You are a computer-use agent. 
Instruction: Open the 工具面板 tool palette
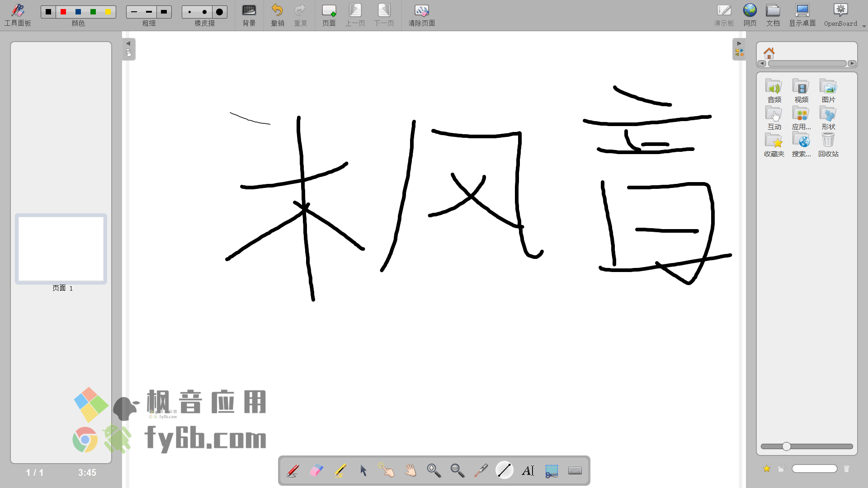click(x=18, y=15)
